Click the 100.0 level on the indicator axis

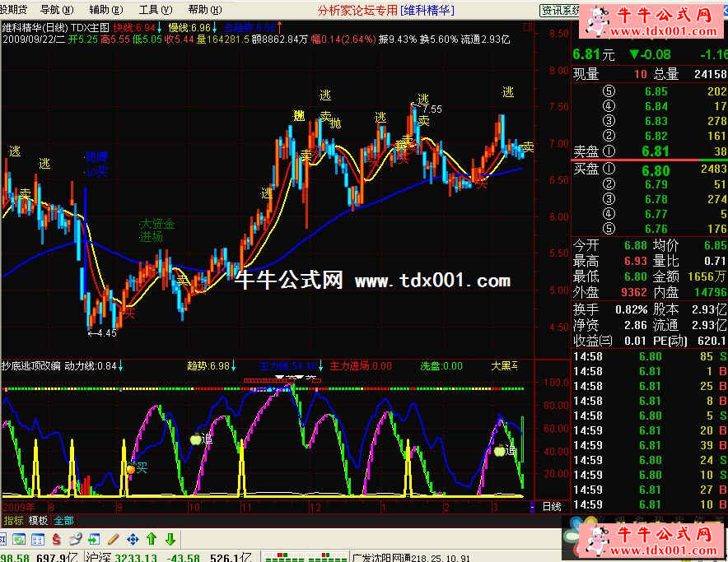[556, 383]
